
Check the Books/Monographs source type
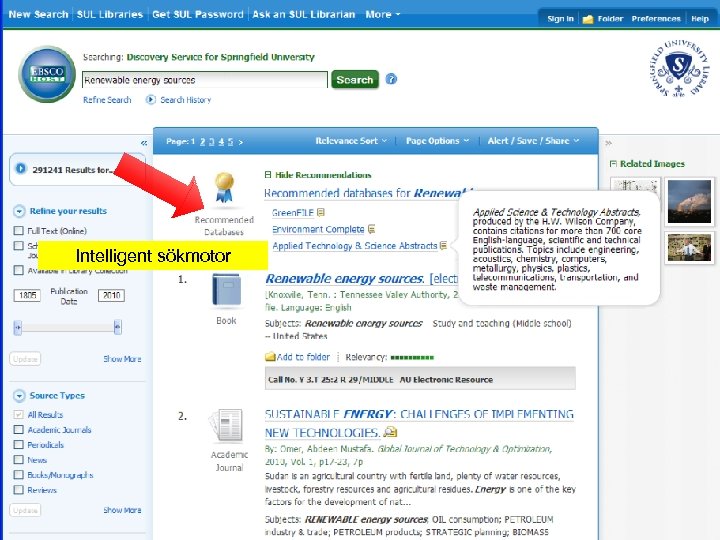pyautogui.click(x=18, y=475)
